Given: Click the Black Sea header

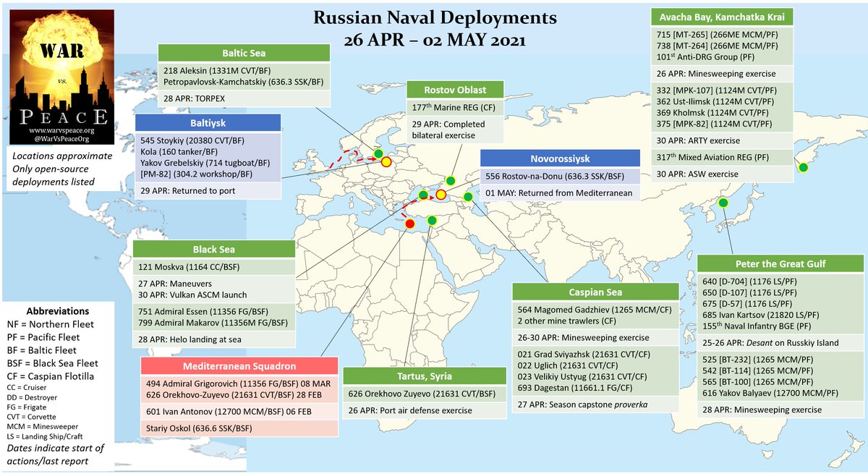Looking at the screenshot, I should pyautogui.click(x=215, y=250).
